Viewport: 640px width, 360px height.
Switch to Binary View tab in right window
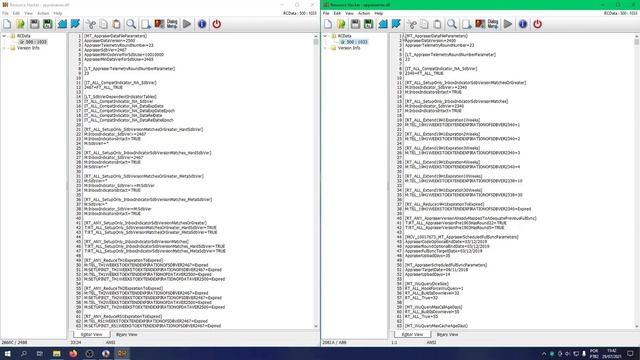tap(447, 334)
